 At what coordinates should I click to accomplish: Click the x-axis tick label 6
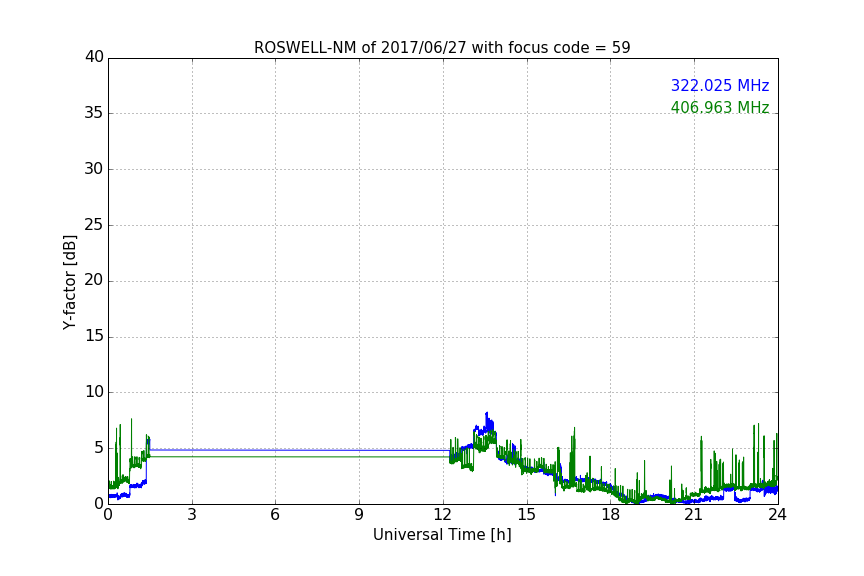point(276,514)
